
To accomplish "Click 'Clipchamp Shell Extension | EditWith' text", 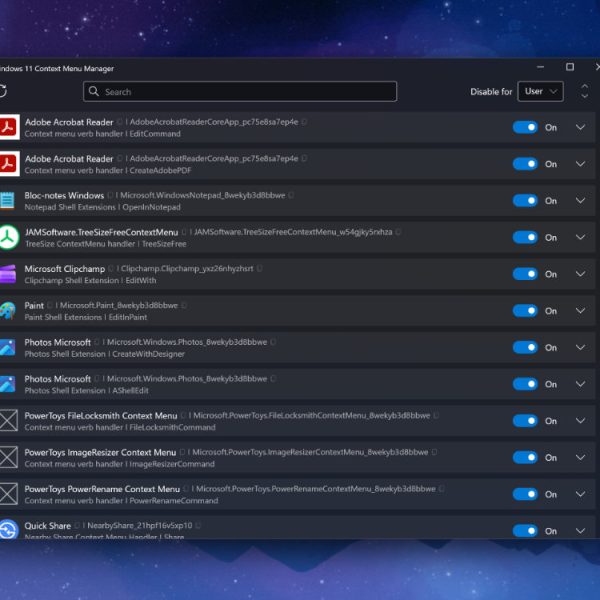I will [90, 280].
